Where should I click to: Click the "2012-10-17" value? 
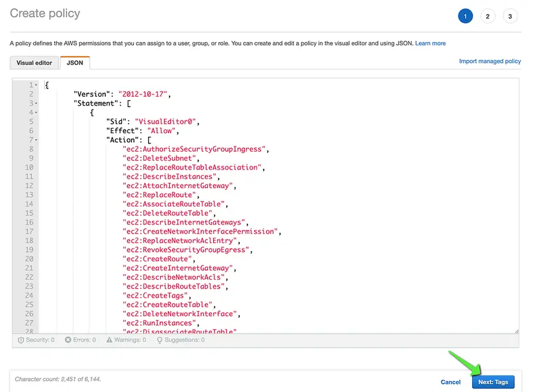pos(142,94)
